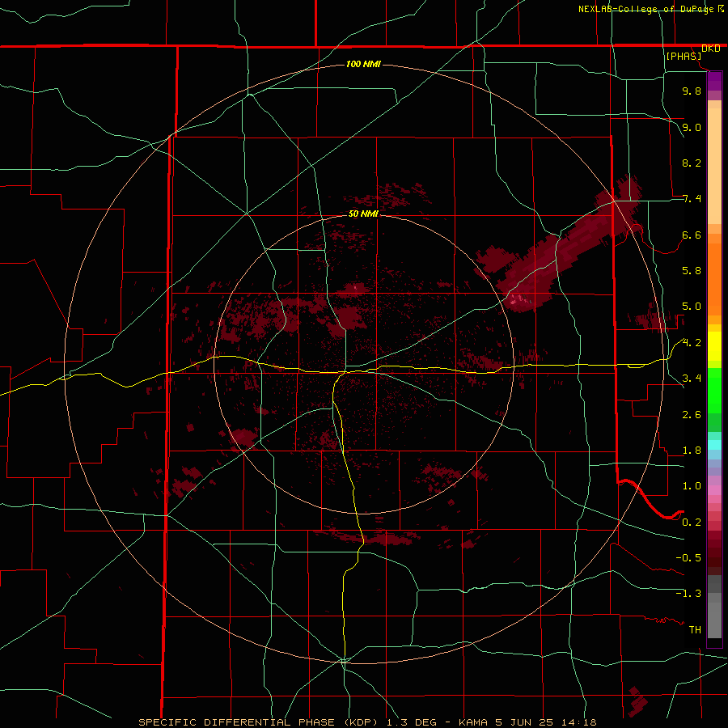Click the [PHAS] units label
The height and width of the screenshot is (728, 728).
coord(684,57)
